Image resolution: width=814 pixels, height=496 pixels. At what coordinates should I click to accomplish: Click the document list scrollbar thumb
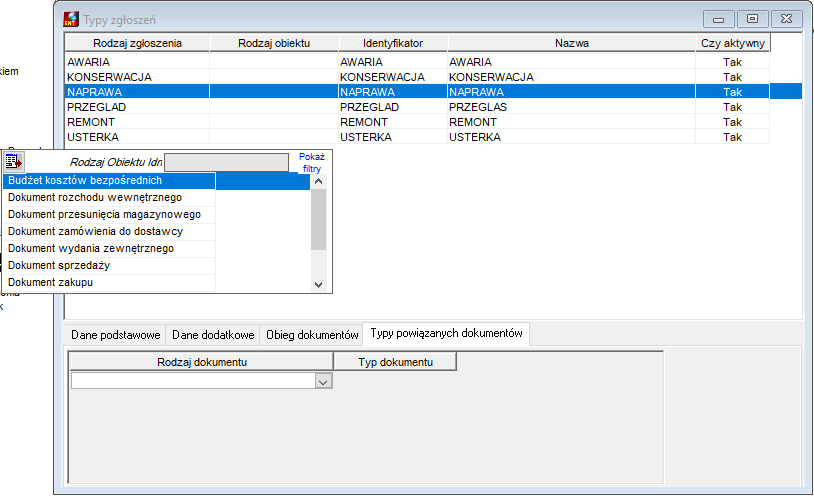pyautogui.click(x=319, y=220)
